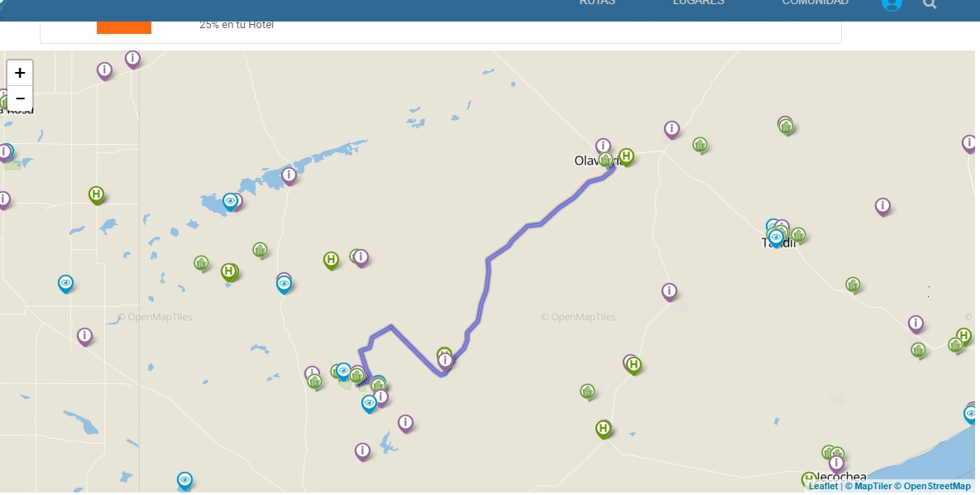
Task: Open the MapTiler attribution link
Action: pyautogui.click(x=868, y=486)
